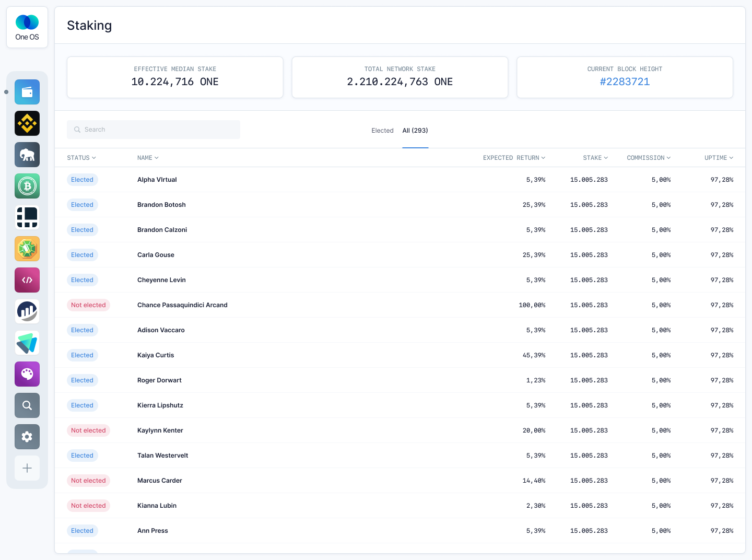Open the bar chart analytics app
Viewport: 752px width, 560px height.
pyautogui.click(x=27, y=311)
